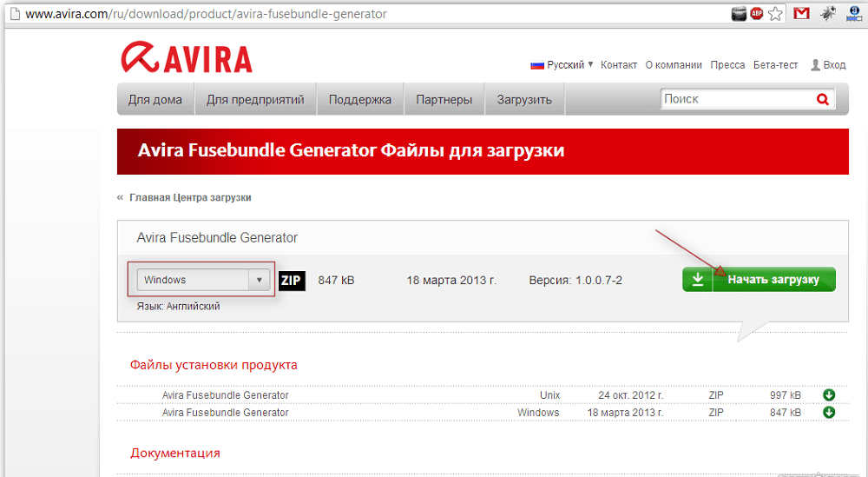Follow the Главная Центра загрузки breadcrumb link
Screen dimensions: 868x477
190,198
